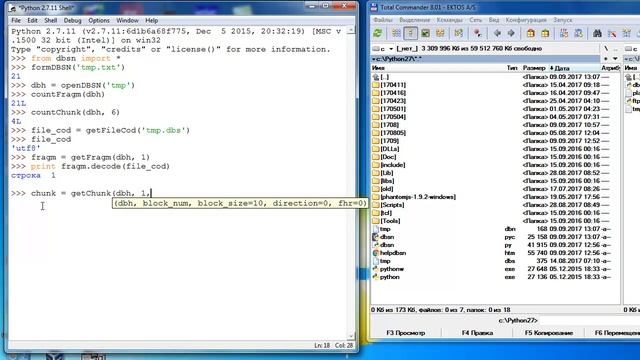
Task: Sort files by the Размер column header
Action: tap(534, 68)
